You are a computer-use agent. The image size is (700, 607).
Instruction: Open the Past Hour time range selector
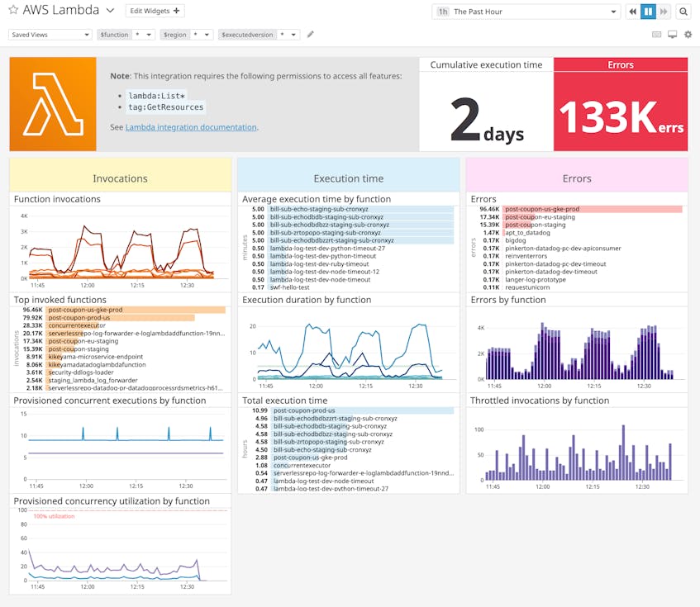point(526,12)
